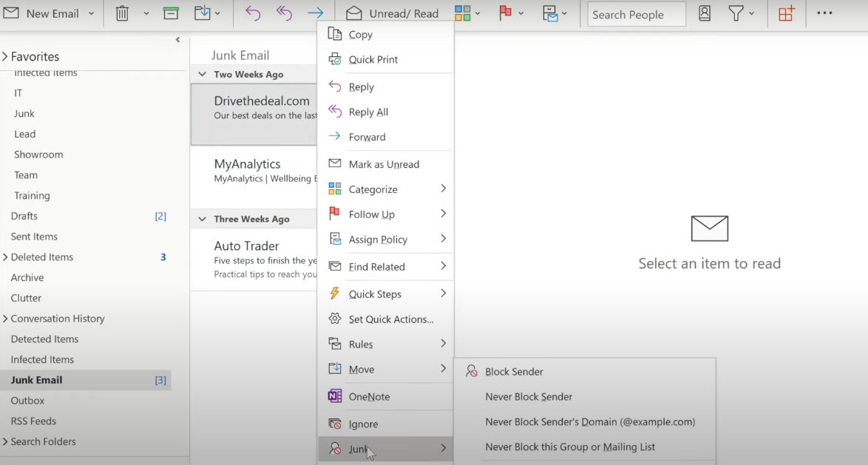Select Never Block Sender's Domain (@example.com)
868x465 pixels.
(585, 422)
